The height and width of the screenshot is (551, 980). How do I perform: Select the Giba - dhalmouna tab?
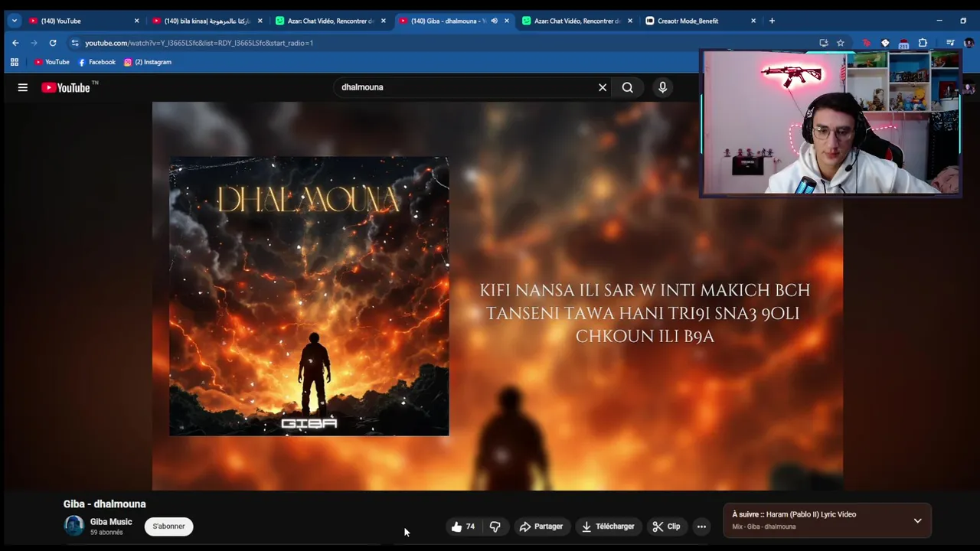tap(454, 21)
